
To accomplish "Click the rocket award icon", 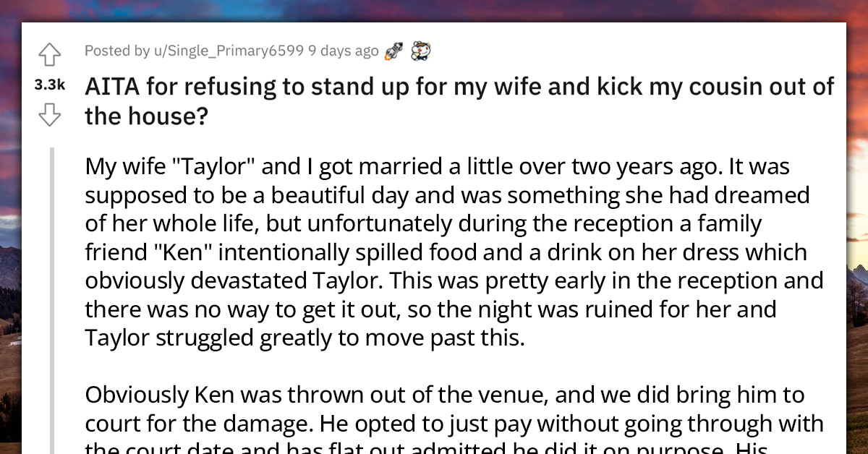I will pyautogui.click(x=393, y=50).
